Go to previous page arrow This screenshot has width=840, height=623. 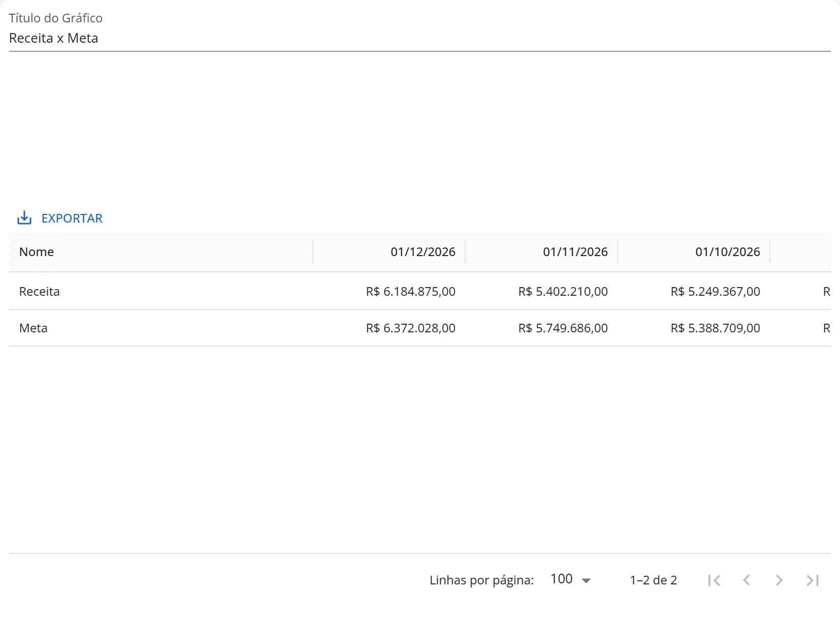tap(747, 580)
